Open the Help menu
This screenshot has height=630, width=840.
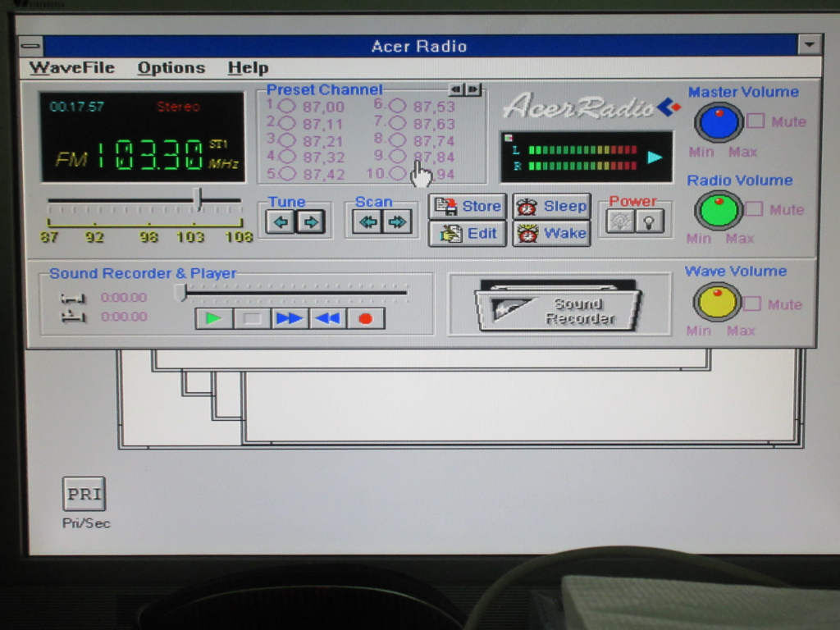coord(248,68)
